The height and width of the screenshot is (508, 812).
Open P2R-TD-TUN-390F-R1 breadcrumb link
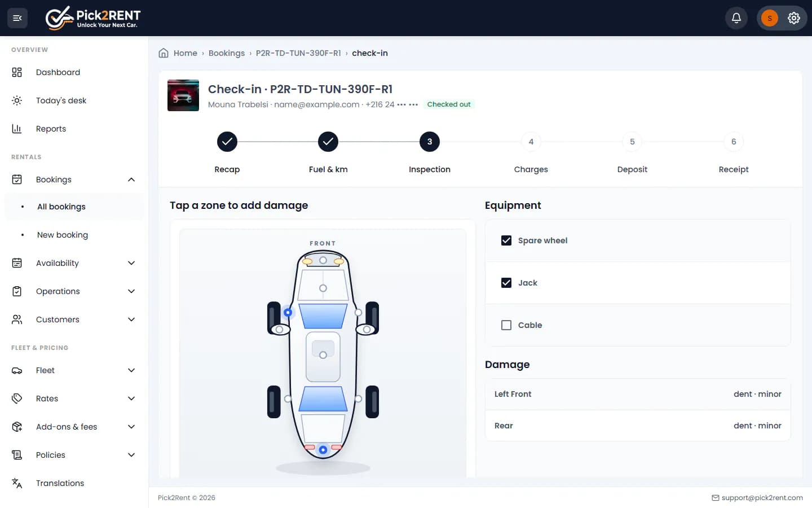[298, 53]
